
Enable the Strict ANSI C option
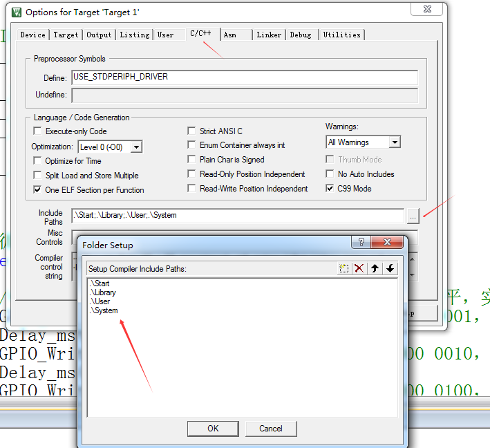192,131
